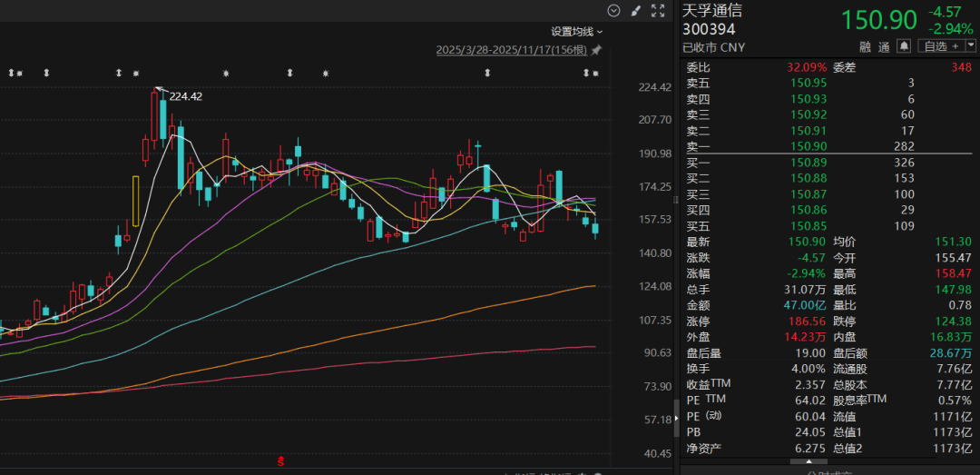The image size is (980, 475).
Task: Click the latest price 150.90 in header
Action: (878, 20)
